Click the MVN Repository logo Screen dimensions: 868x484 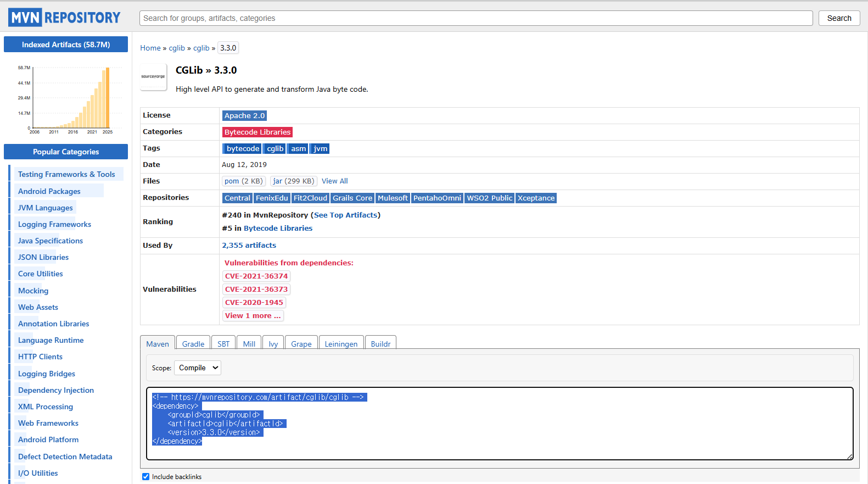pos(64,18)
